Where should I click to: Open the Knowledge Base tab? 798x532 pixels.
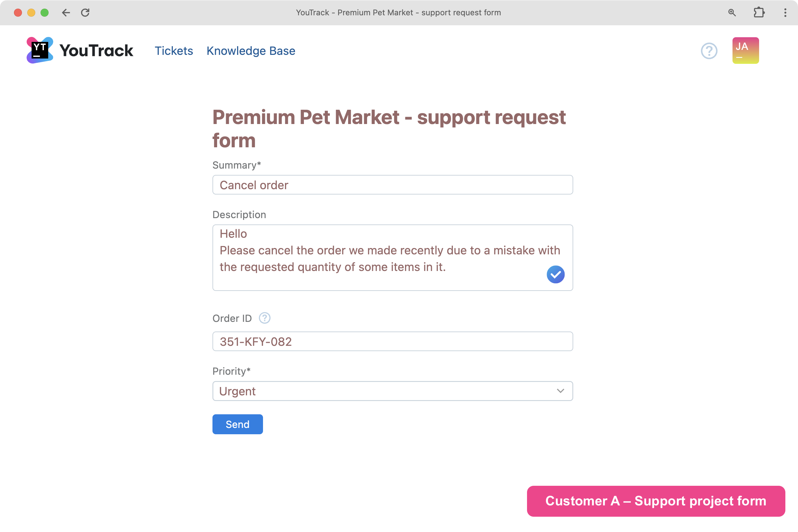[251, 51]
